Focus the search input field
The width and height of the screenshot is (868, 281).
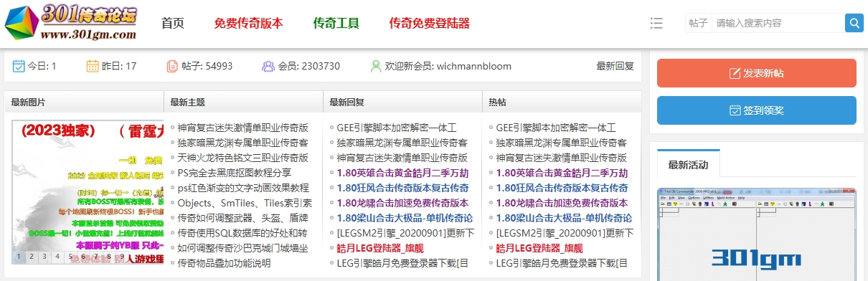point(778,23)
